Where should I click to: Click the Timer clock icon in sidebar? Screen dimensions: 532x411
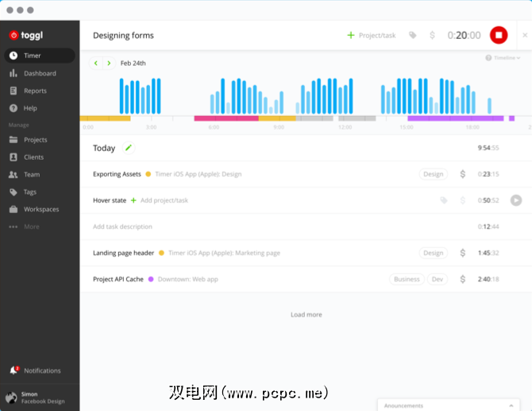click(x=13, y=56)
